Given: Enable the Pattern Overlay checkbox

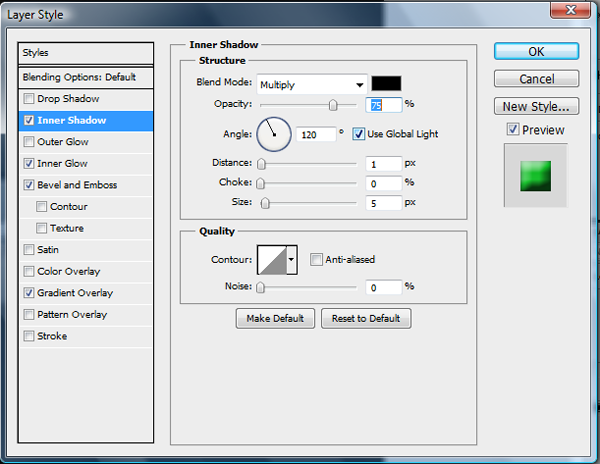Looking at the screenshot, I should [x=29, y=314].
